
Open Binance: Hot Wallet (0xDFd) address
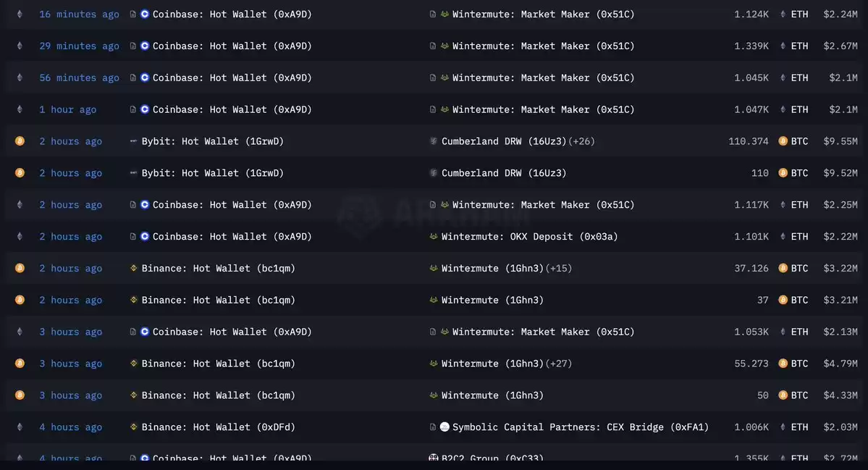pyautogui.click(x=218, y=427)
